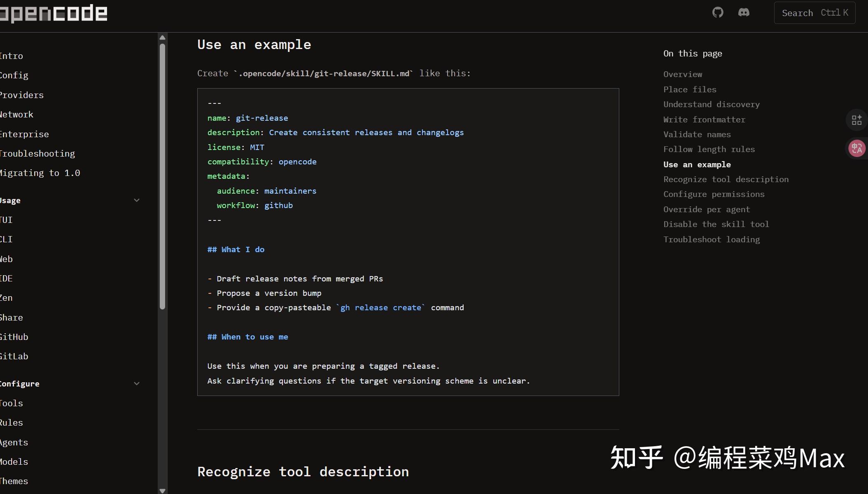
Task: Jump to Overview in On this page
Action: coord(683,74)
